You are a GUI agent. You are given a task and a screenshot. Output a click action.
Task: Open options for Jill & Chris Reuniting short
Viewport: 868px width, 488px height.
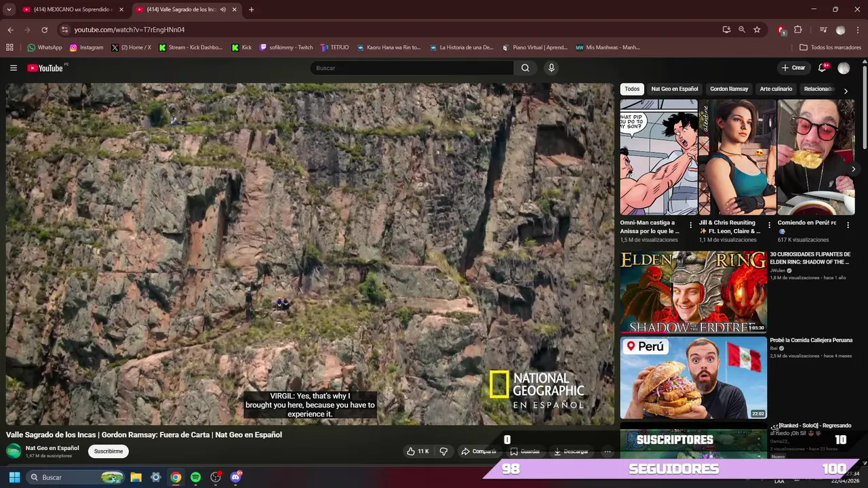point(769,225)
